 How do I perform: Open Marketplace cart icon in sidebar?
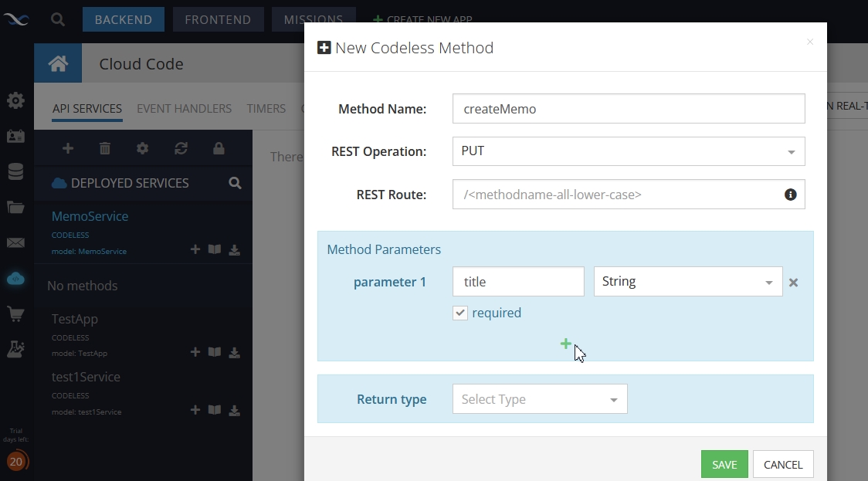click(15, 313)
